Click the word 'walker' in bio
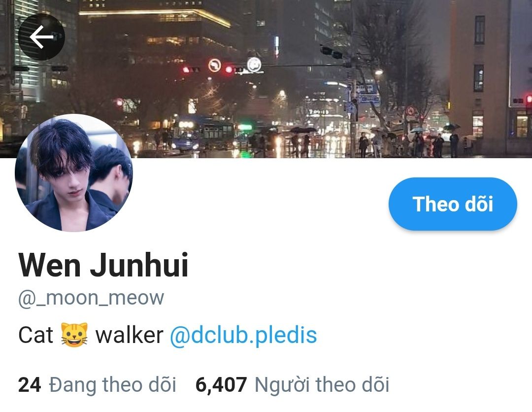The height and width of the screenshot is (412, 532). click(129, 335)
